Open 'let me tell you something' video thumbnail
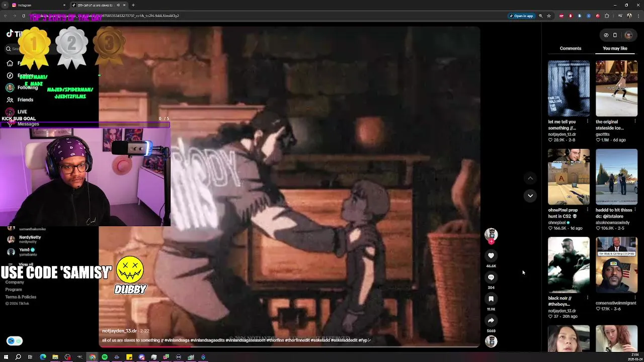The image size is (644, 362). point(569,88)
